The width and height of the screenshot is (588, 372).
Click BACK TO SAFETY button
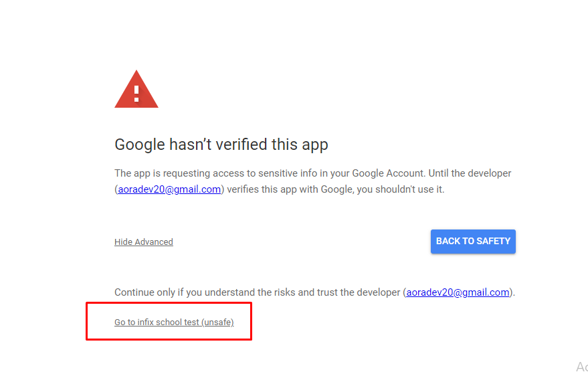point(473,241)
